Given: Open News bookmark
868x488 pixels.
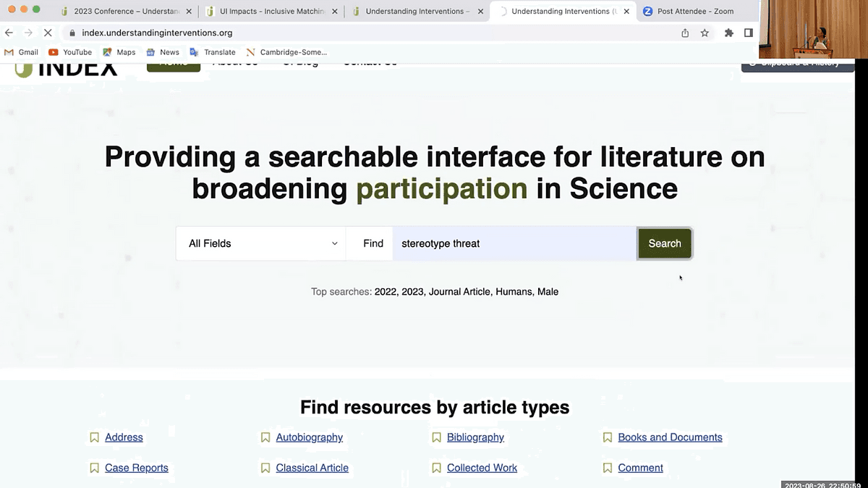Looking at the screenshot, I should point(163,52).
